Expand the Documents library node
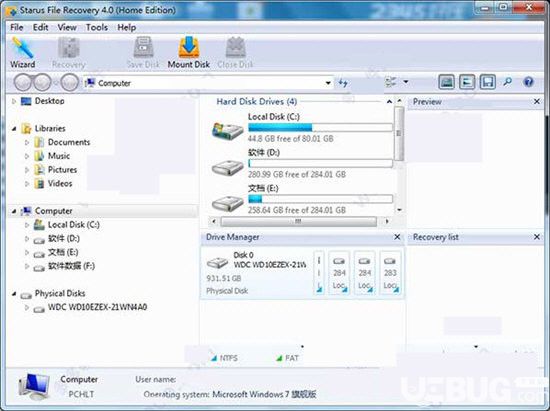 [x=27, y=142]
